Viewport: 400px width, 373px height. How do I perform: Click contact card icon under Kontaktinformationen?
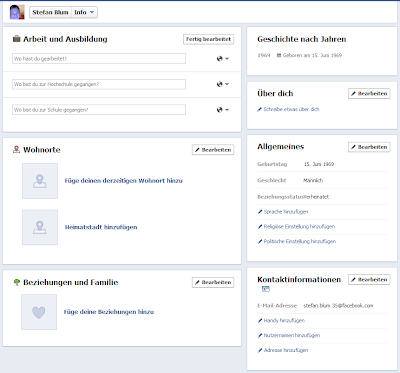coord(266,289)
